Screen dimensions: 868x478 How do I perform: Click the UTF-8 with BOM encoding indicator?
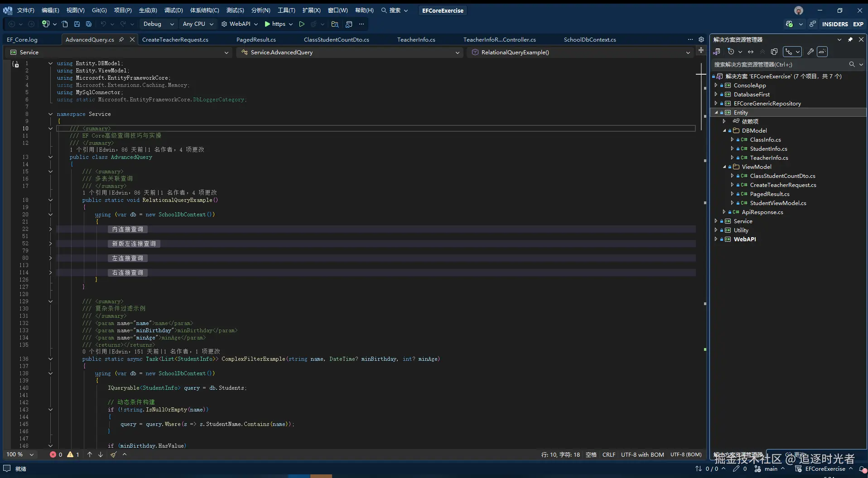(x=642, y=454)
